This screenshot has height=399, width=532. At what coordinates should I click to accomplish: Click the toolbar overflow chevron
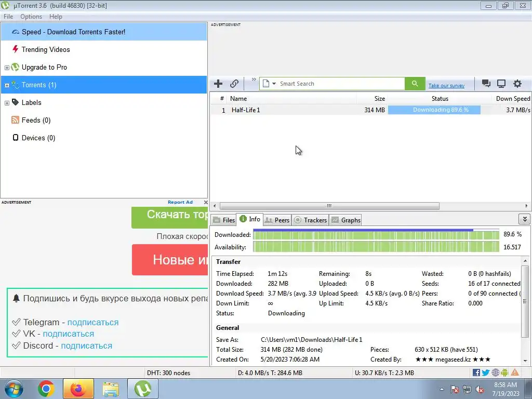[254, 79]
